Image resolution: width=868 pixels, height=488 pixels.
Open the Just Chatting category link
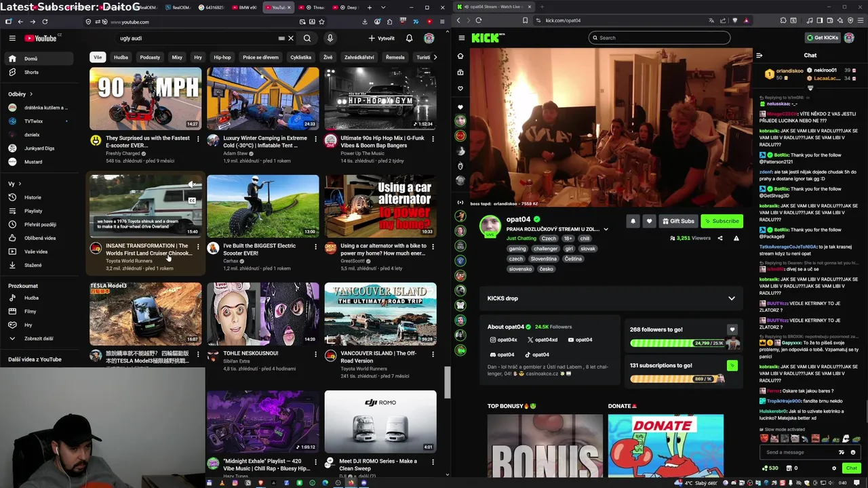(521, 239)
